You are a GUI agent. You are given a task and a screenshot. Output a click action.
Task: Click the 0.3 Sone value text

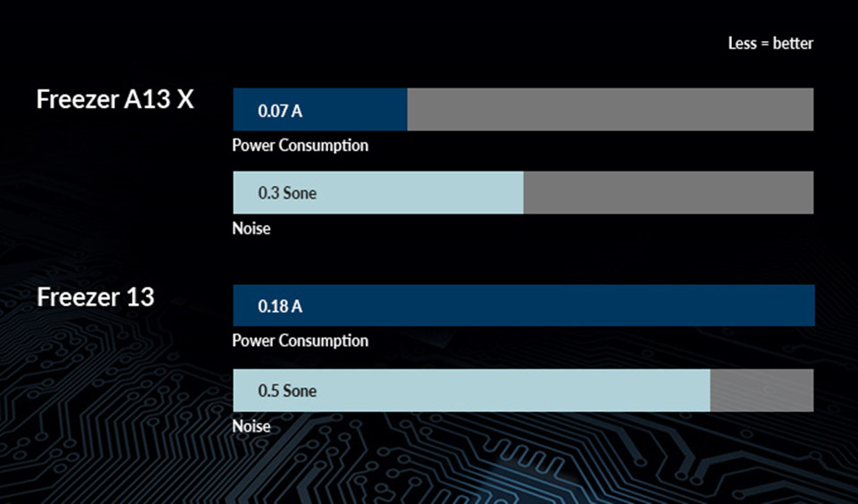point(287,193)
